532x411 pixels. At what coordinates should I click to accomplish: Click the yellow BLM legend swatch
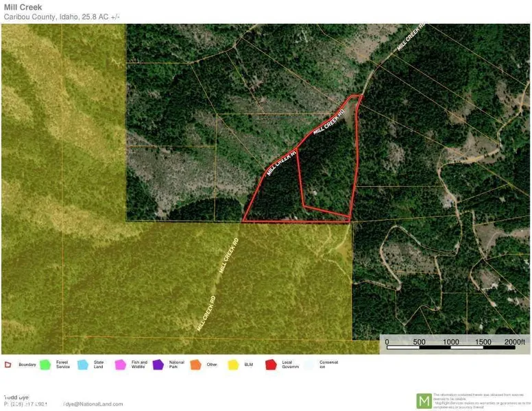[233, 364]
